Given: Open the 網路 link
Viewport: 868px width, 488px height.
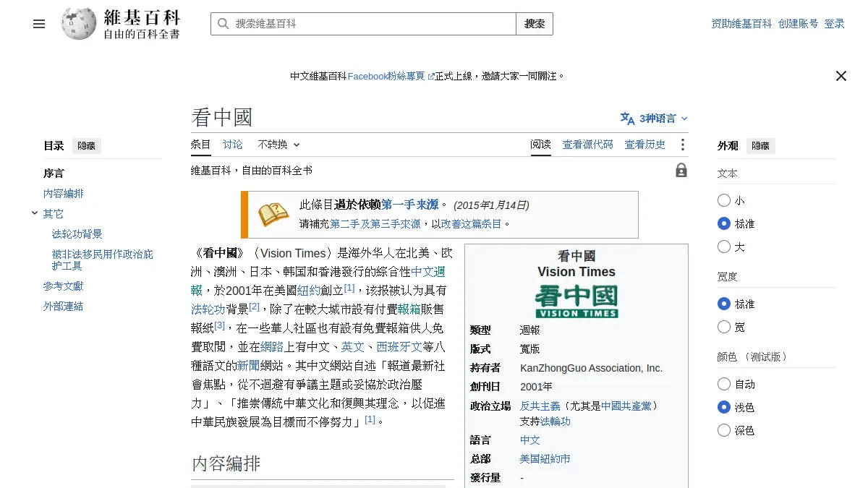Looking at the screenshot, I should (x=272, y=347).
